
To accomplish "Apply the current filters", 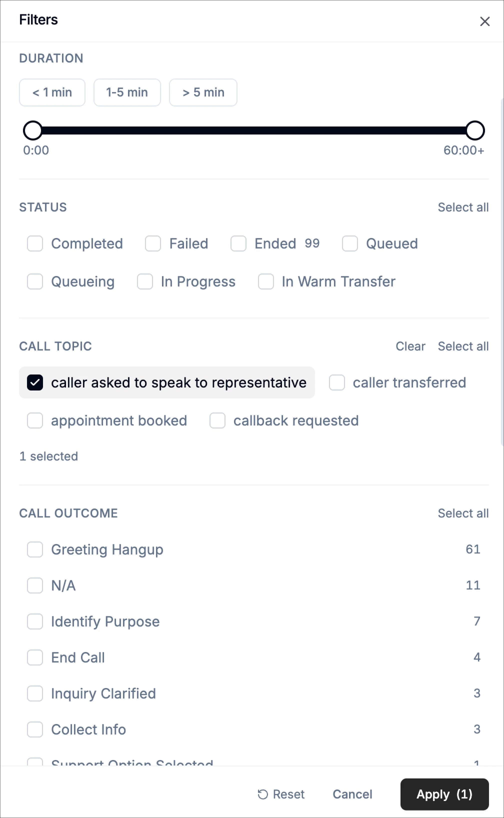I will point(444,794).
